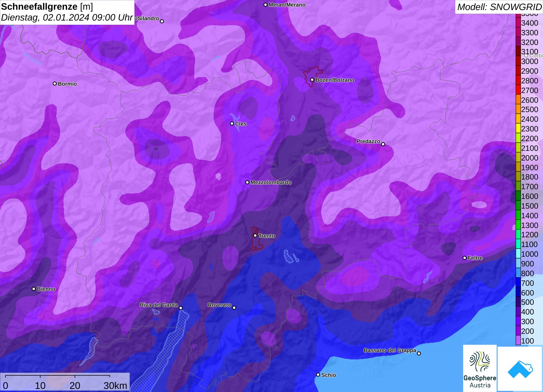The image size is (543, 392).
Task: Click the 100 m violet legend swatch
Action: pos(518,341)
